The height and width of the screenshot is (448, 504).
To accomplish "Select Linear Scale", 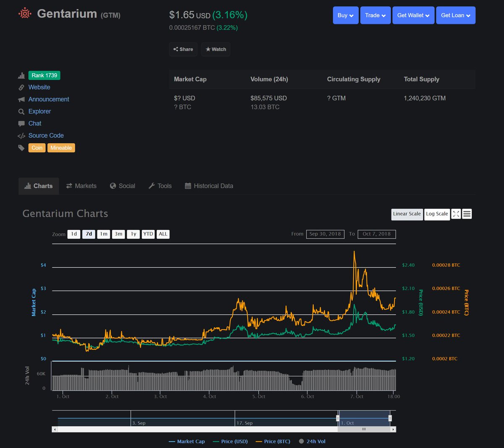I will coord(407,214).
